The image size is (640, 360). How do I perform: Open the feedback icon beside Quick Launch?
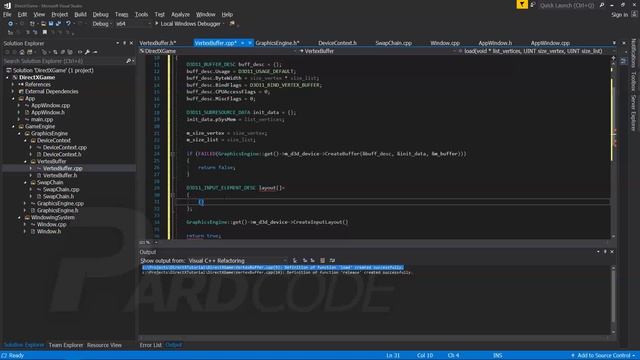pyautogui.click(x=533, y=5)
